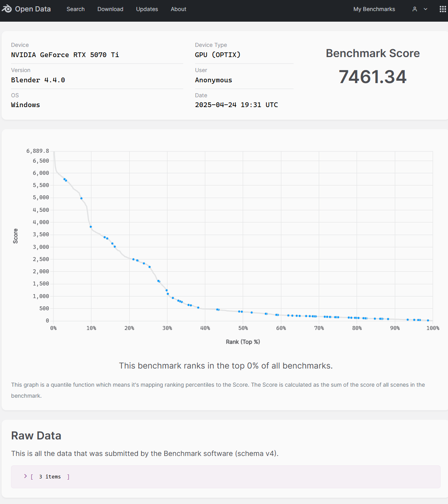Screen dimensions: 448x504
Task: Open the user account icon
Action: pos(415,9)
